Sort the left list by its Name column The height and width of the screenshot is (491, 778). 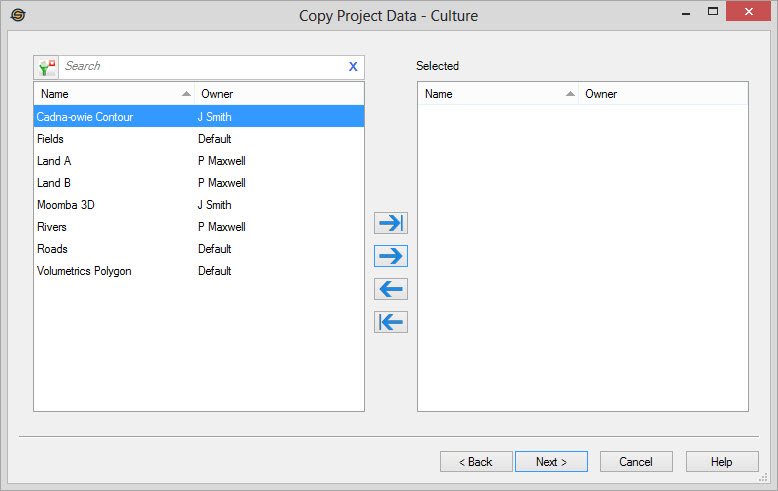[x=114, y=94]
